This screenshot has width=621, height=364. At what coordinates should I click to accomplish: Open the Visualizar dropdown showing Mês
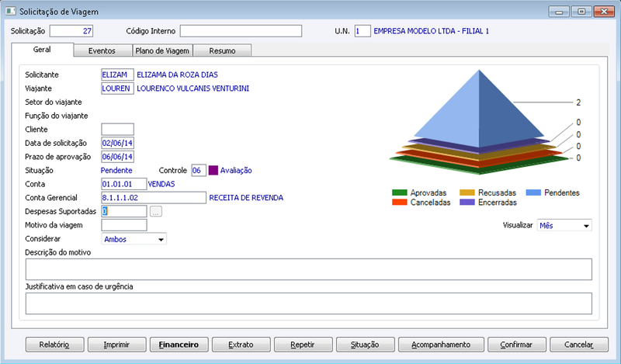[564, 225]
